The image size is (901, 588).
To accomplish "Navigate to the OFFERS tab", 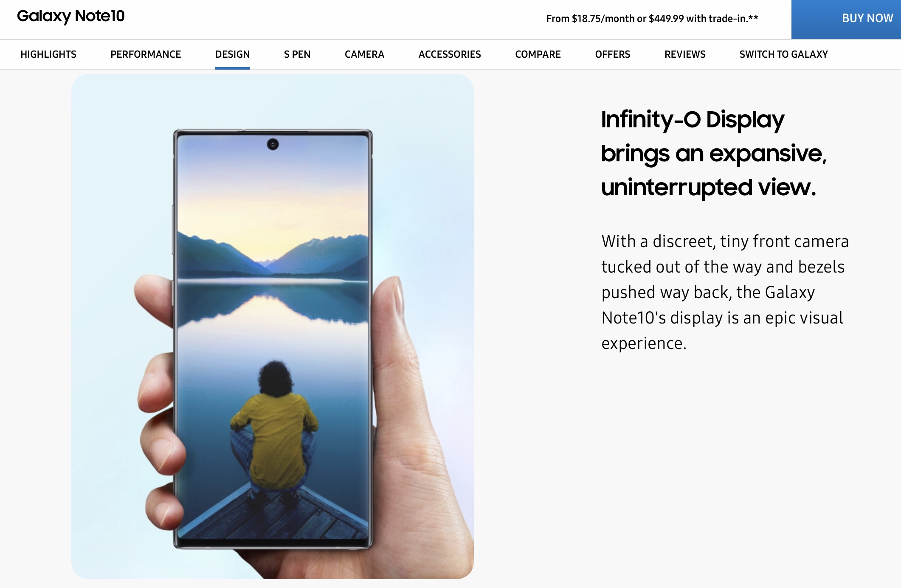I will [613, 54].
